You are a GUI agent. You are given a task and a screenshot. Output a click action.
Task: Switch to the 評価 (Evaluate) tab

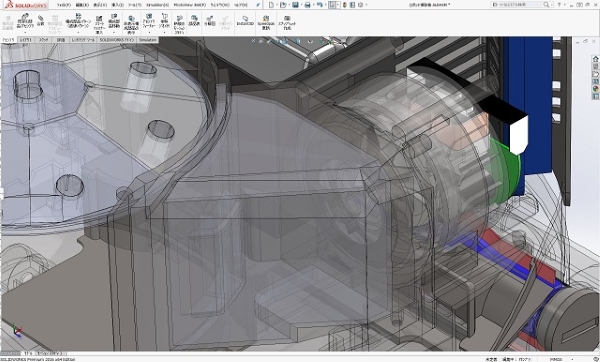60,40
